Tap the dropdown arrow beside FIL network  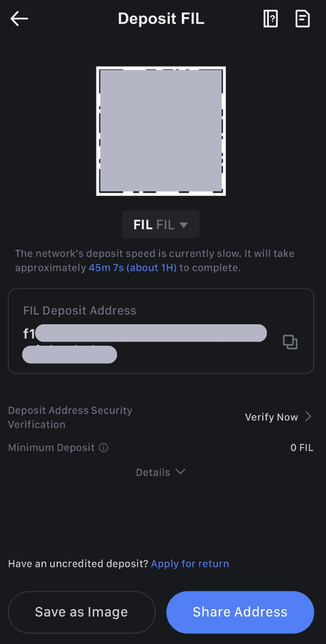[x=183, y=224]
